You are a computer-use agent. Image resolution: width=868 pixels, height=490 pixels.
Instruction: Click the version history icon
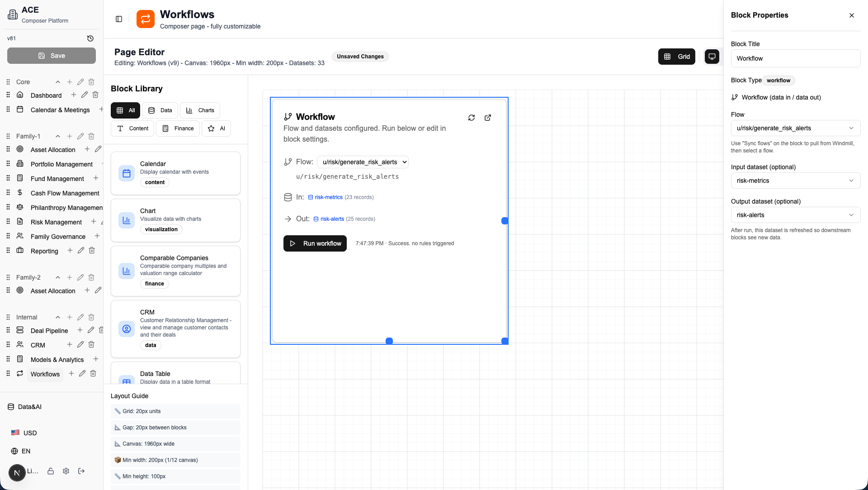[x=90, y=38]
